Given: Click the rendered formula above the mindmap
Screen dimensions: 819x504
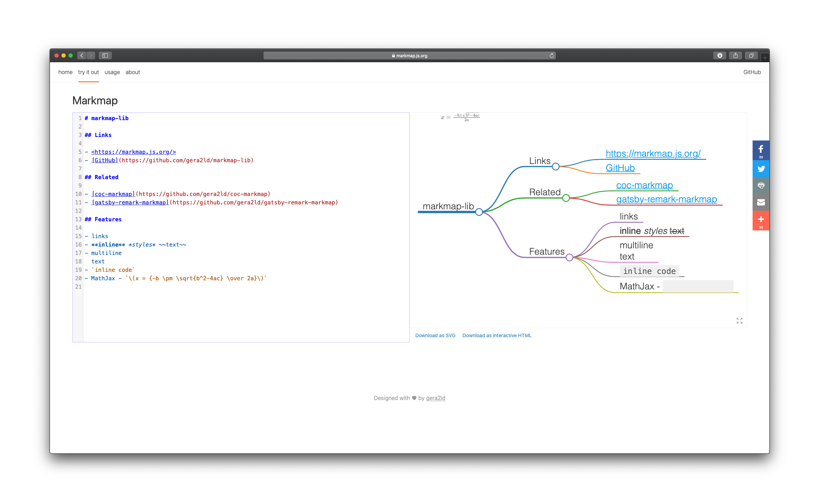Looking at the screenshot, I should [x=460, y=117].
